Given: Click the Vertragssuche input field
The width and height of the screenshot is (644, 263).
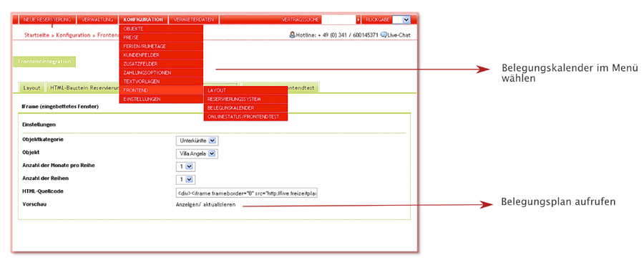Looking at the screenshot, I should point(338,19).
